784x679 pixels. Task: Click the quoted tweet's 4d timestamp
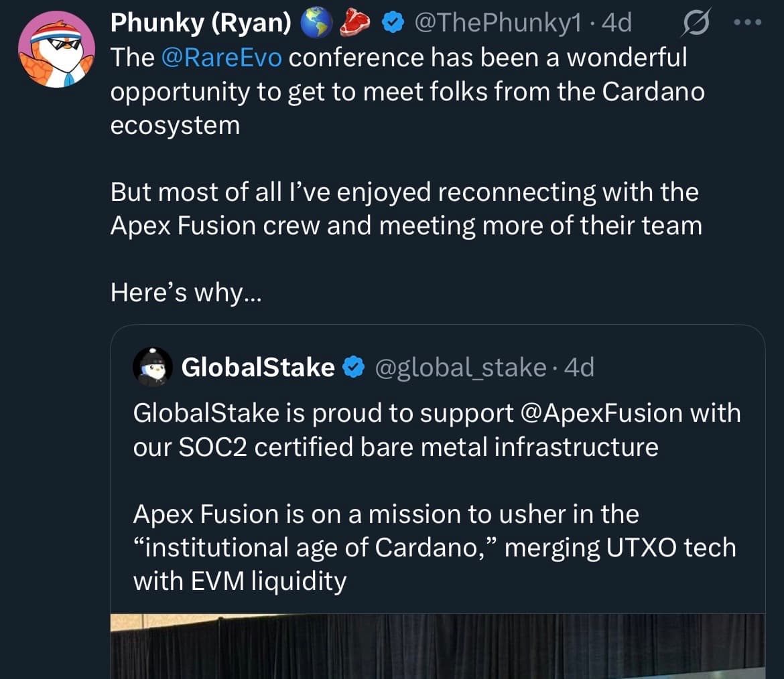point(580,367)
